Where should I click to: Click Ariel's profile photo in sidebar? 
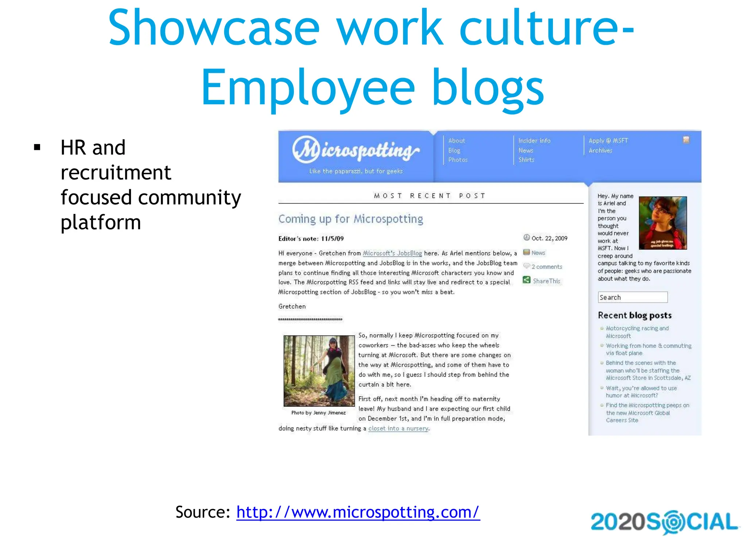pos(663,223)
